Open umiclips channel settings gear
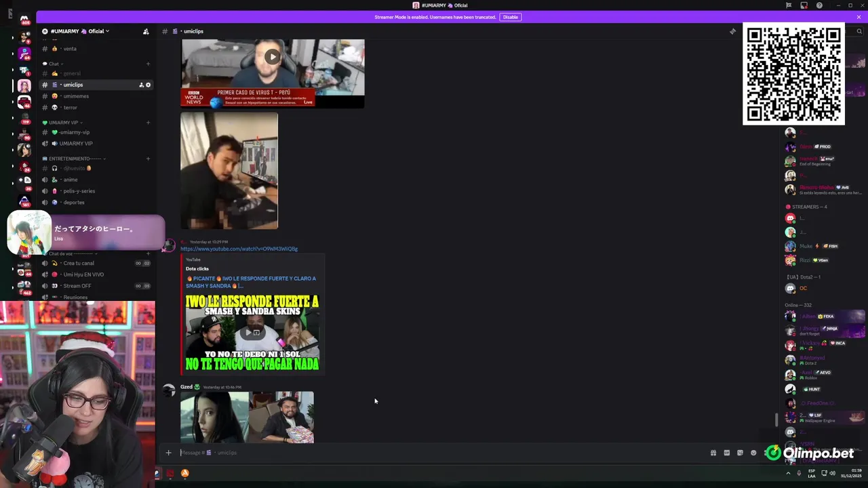 [x=149, y=85]
